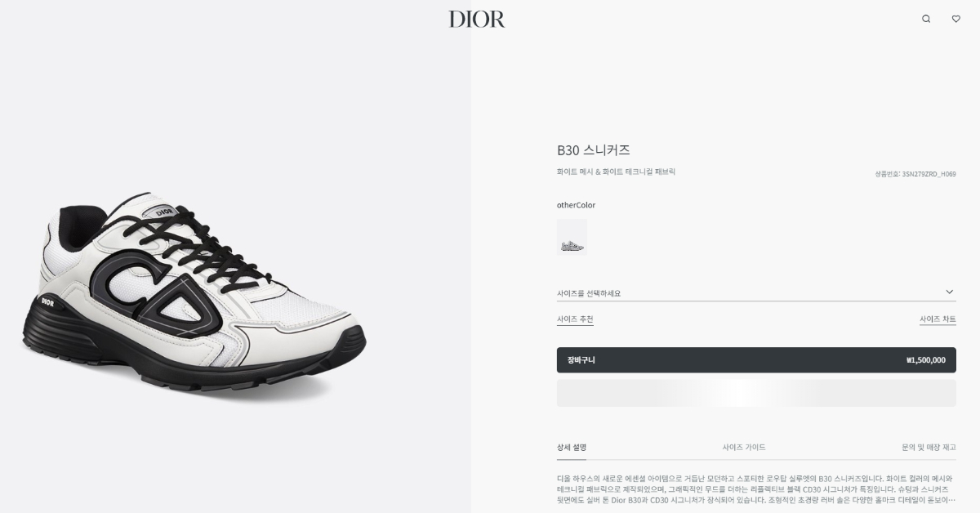The image size is (980, 513).
Task: Switch to the 문의 및 매장 재고 tab
Action: 929,447
